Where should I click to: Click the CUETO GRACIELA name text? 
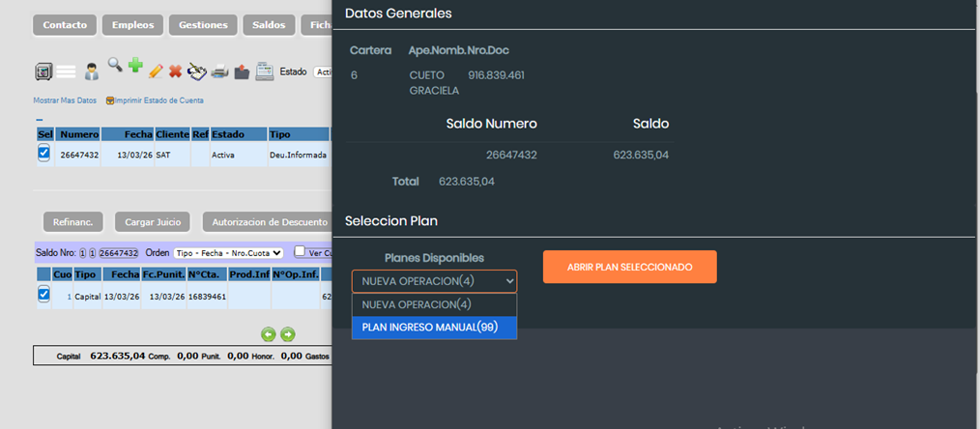pyautogui.click(x=434, y=83)
